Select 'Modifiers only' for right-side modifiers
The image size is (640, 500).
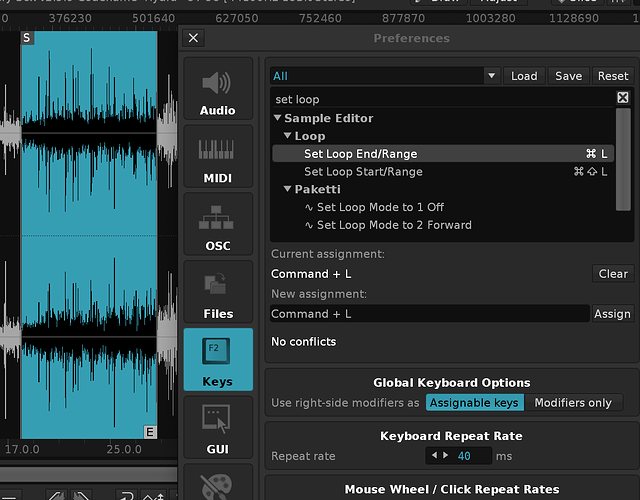tap(573, 402)
